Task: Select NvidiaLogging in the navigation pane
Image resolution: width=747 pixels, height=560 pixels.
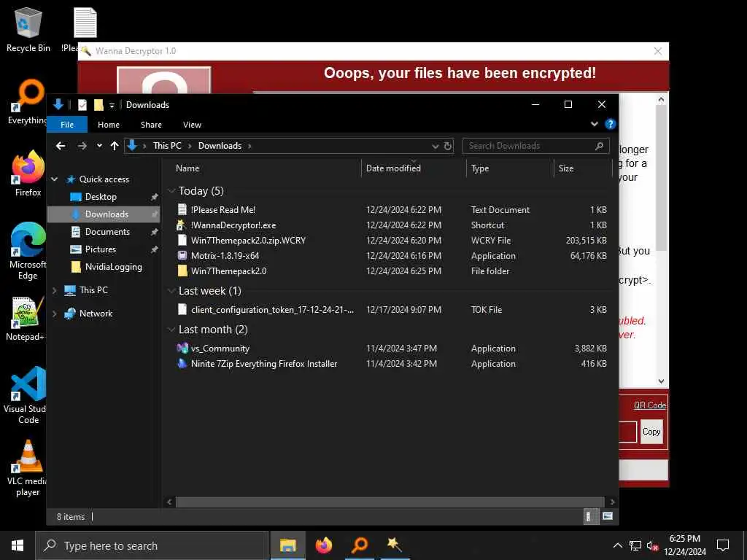Action: point(113,267)
